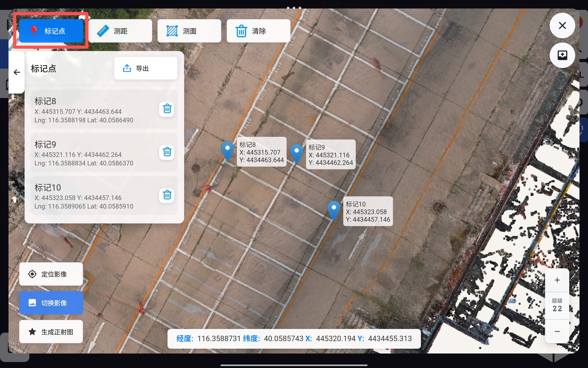
Task: Delete 标记9 using its trash icon
Action: pyautogui.click(x=167, y=152)
